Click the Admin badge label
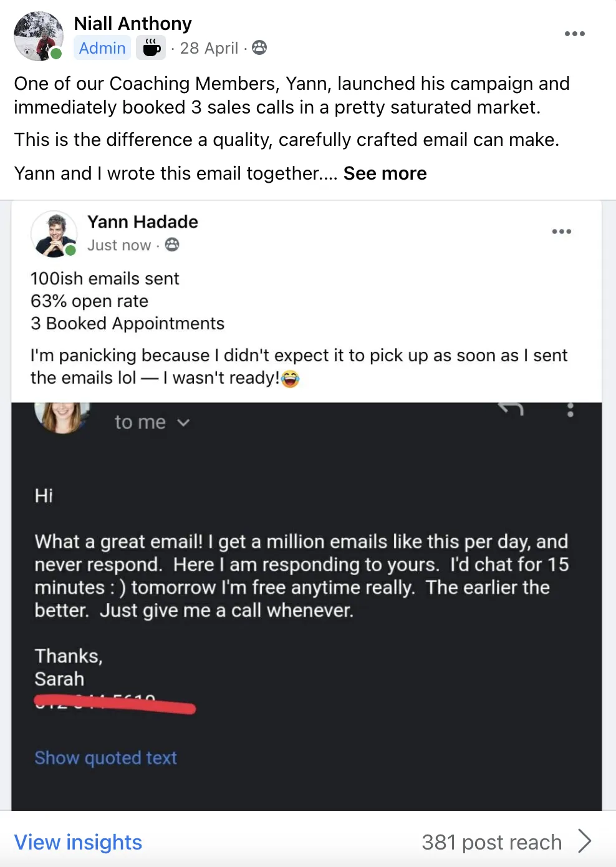616x867 pixels. (x=102, y=48)
